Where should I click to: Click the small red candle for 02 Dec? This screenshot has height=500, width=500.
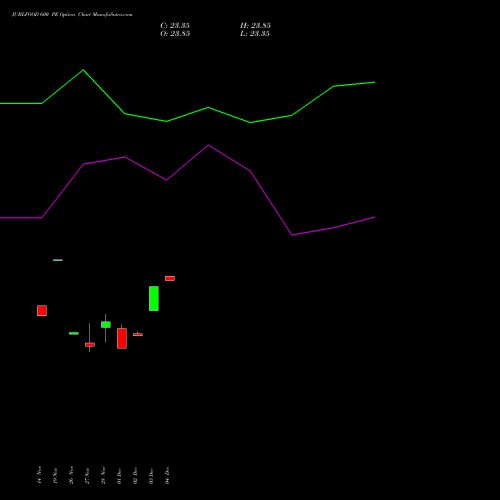tap(138, 334)
